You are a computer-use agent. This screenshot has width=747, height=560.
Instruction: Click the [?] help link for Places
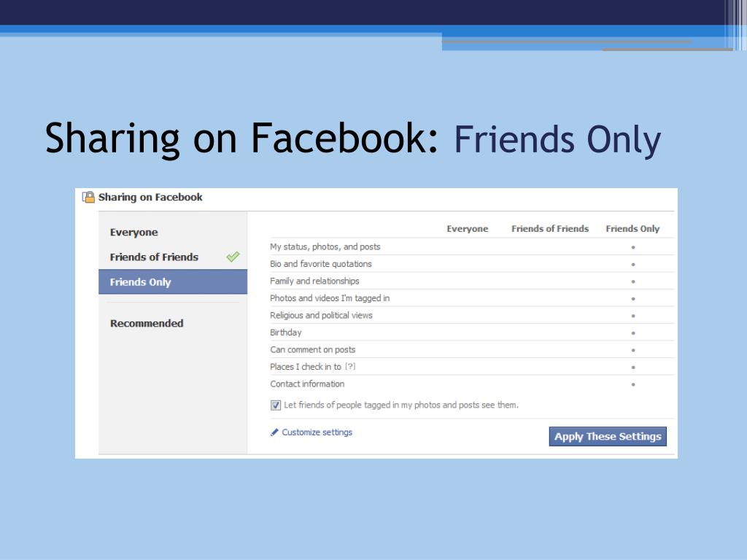click(x=350, y=367)
